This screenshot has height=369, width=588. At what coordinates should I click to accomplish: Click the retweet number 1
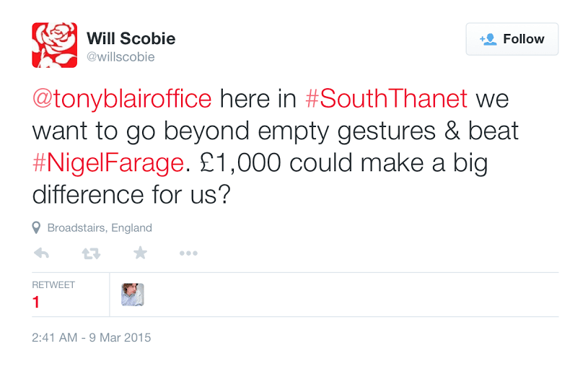click(36, 302)
